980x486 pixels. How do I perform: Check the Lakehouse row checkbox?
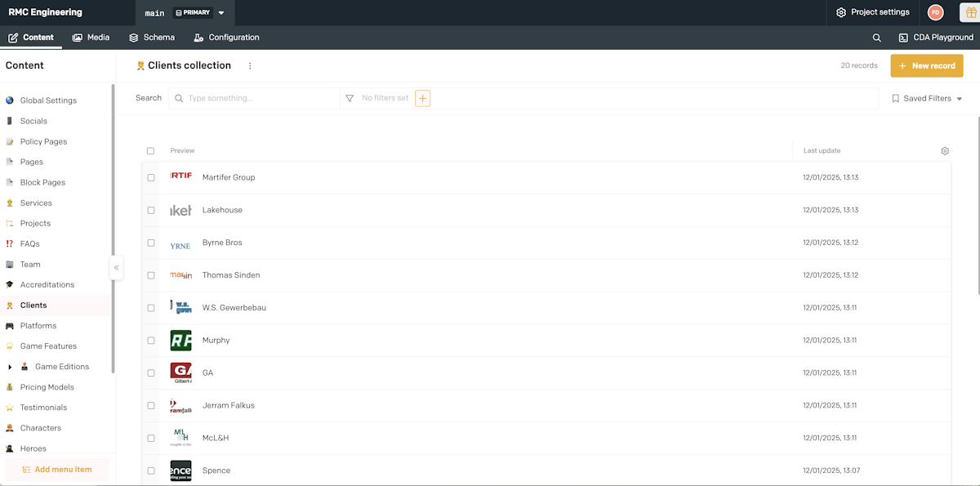point(151,210)
